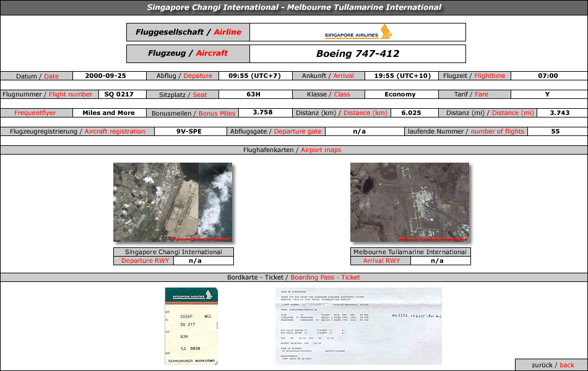Image resolution: width=588 pixels, height=371 pixels.
Task: Select the distance in km value 6.025
Action: click(x=411, y=113)
